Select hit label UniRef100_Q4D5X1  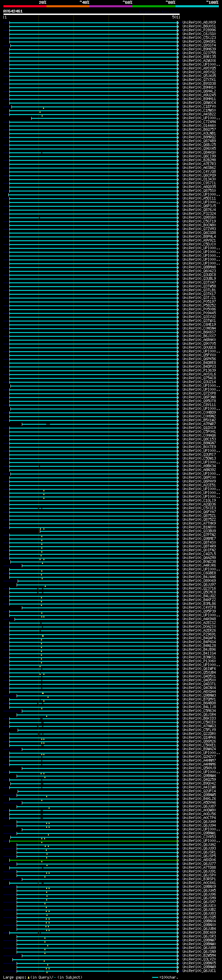pos(199,677)
